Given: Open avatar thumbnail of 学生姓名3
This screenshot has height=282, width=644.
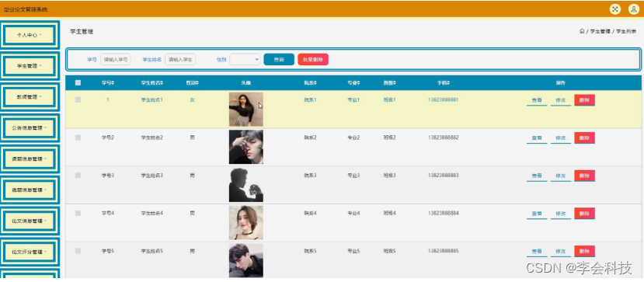Looking at the screenshot, I should pos(246,185).
